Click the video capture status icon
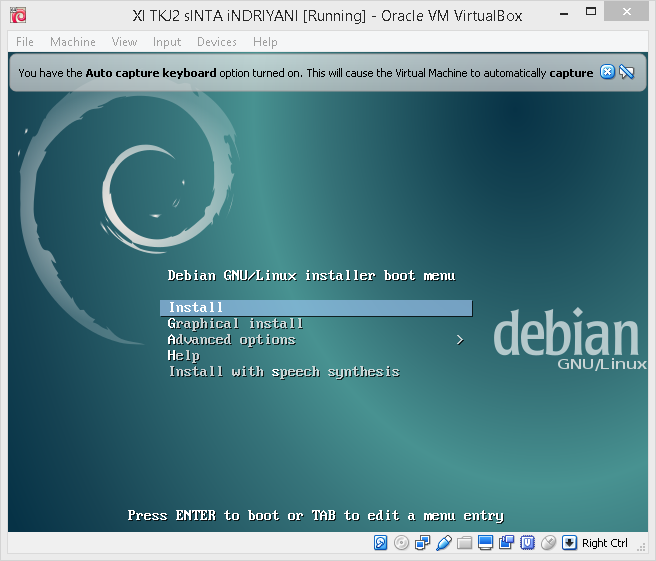Viewport: 656px width, 561px height. pos(507,543)
